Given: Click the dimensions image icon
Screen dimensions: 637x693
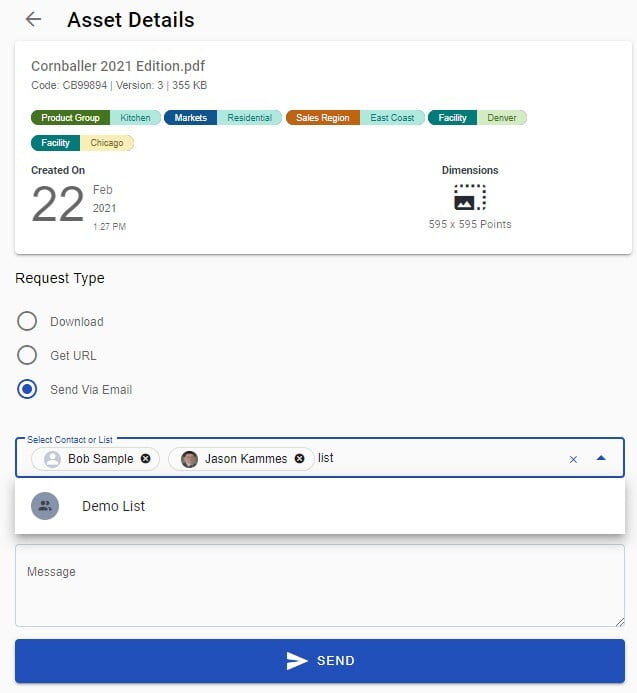Looking at the screenshot, I should click(469, 197).
